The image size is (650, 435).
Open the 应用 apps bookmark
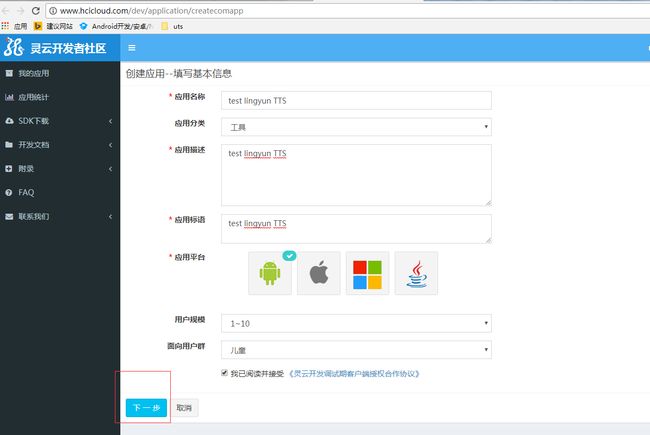coord(14,26)
